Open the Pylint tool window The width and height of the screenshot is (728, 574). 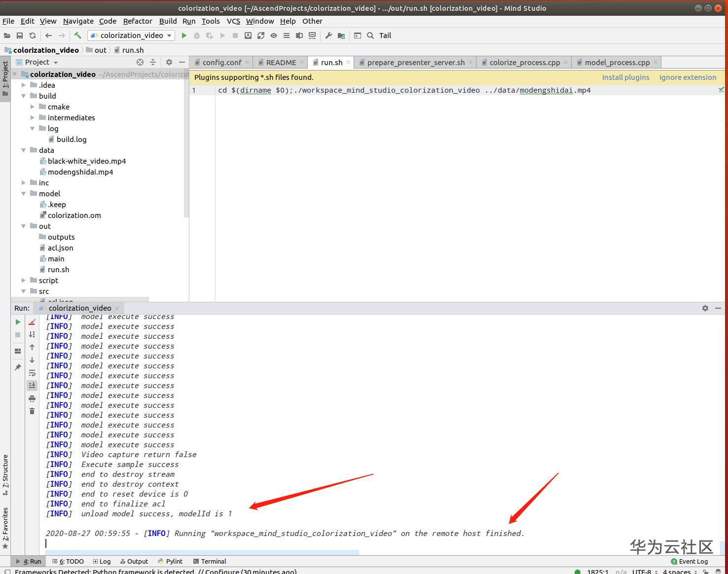(170, 561)
